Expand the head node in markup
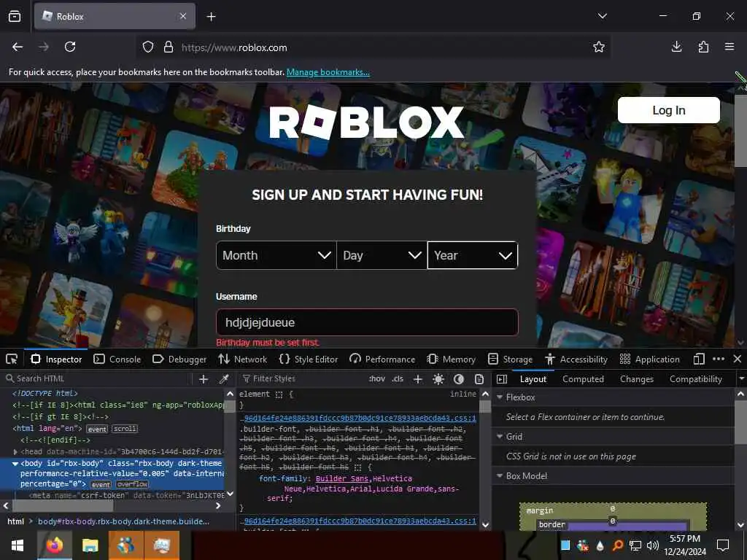The width and height of the screenshot is (747, 560). [x=15, y=451]
